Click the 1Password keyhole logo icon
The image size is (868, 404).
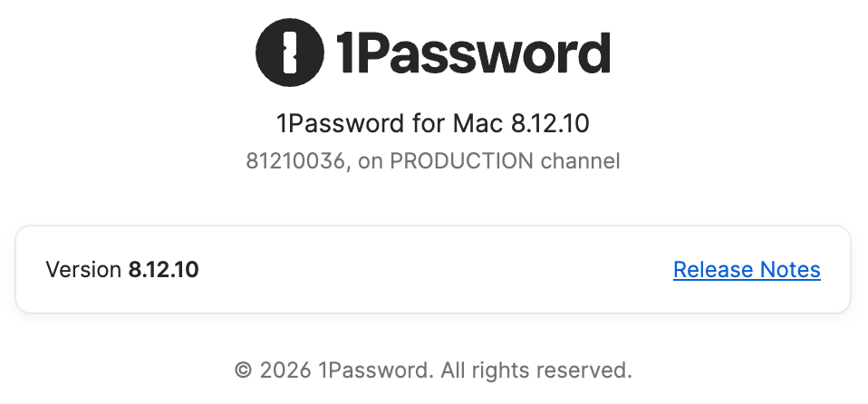click(291, 53)
